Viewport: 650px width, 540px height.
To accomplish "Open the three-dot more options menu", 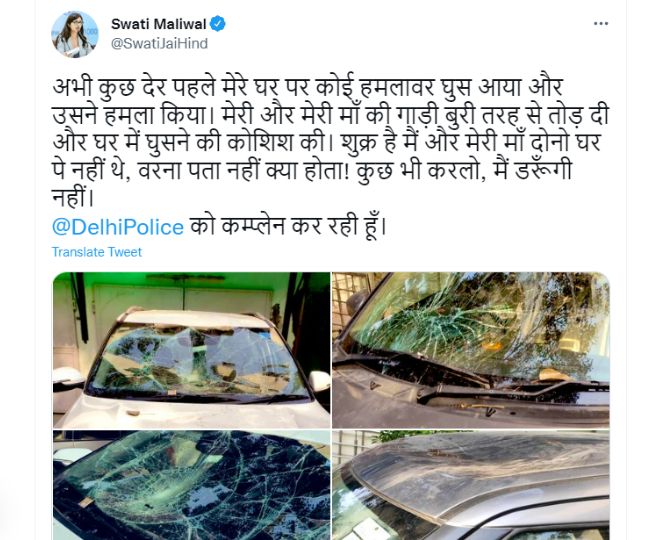I will 601,24.
